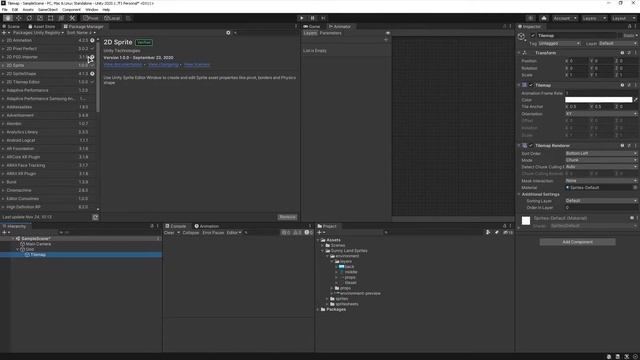
Task: Click the Sprites-Default material preview swatch
Action: pos(526,221)
